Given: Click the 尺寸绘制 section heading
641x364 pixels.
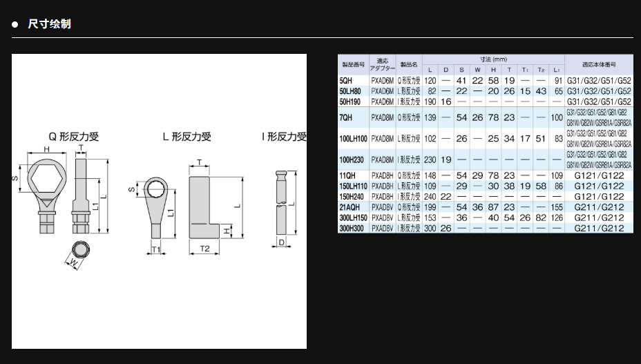Looking at the screenshot, I should [49, 24].
